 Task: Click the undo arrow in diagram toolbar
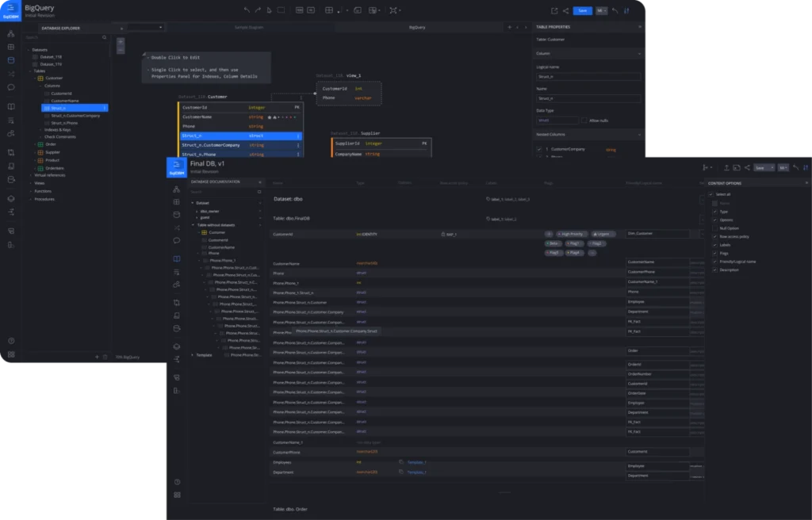(x=247, y=10)
